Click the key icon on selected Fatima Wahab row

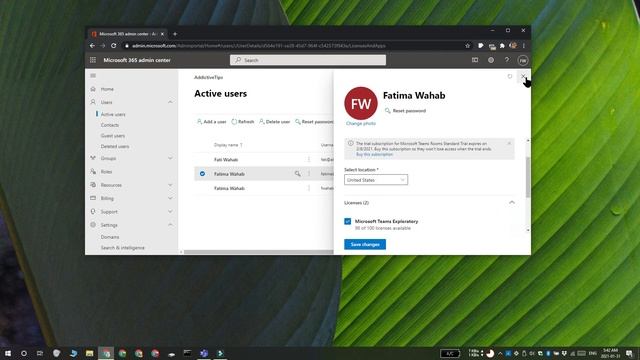click(298, 174)
